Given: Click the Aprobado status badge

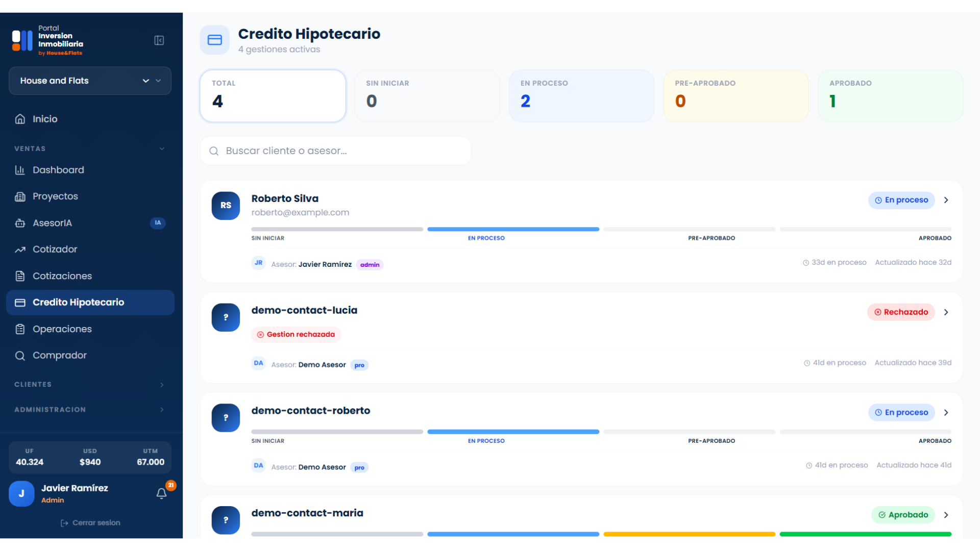Looking at the screenshot, I should [x=903, y=515].
